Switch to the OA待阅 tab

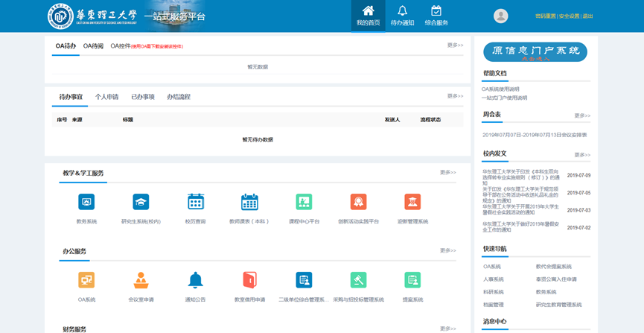coord(93,46)
